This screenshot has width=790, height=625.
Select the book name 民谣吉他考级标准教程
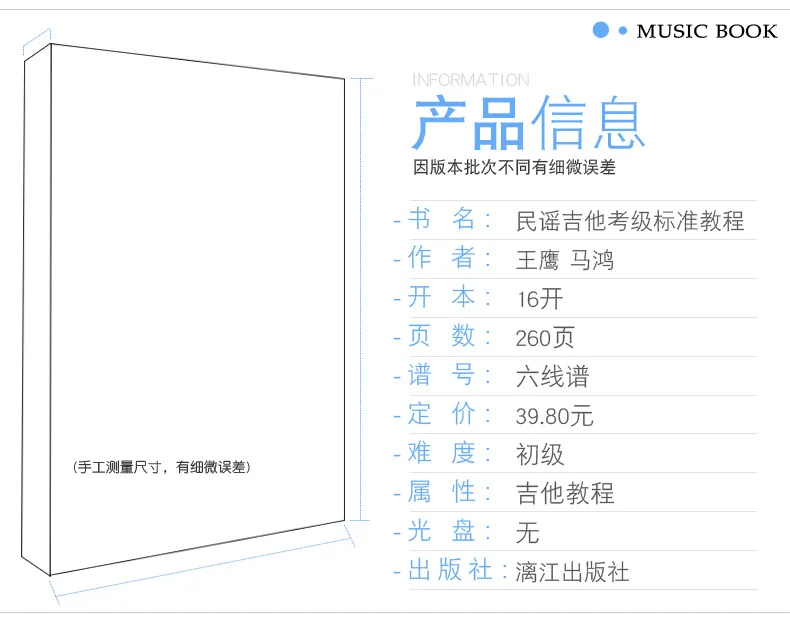pos(630,221)
